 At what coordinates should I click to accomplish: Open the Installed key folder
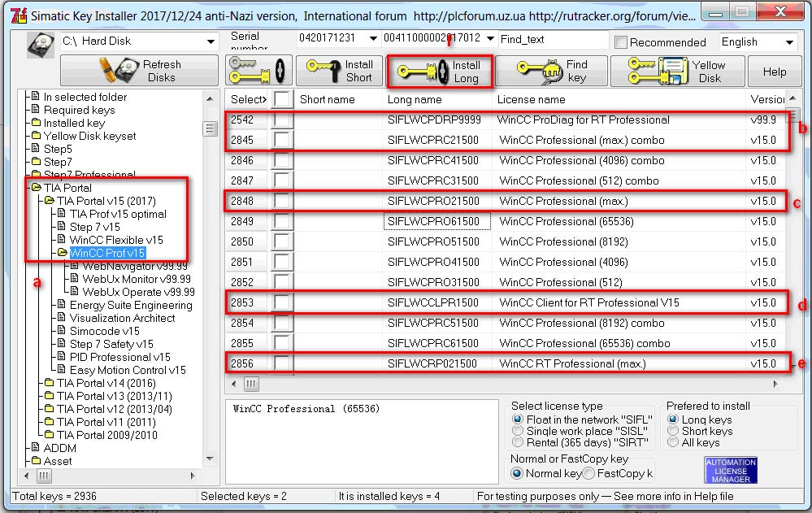pos(74,123)
